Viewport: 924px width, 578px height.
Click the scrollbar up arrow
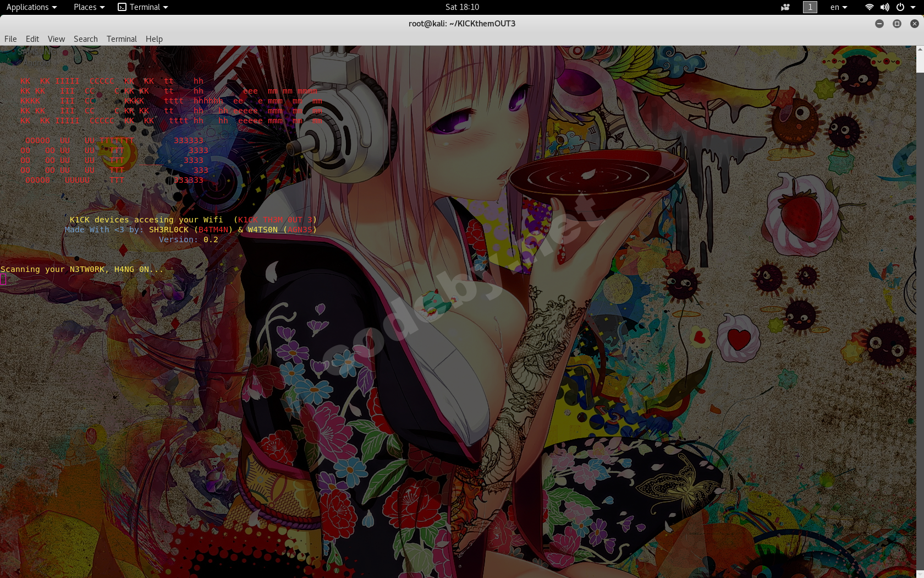point(920,50)
